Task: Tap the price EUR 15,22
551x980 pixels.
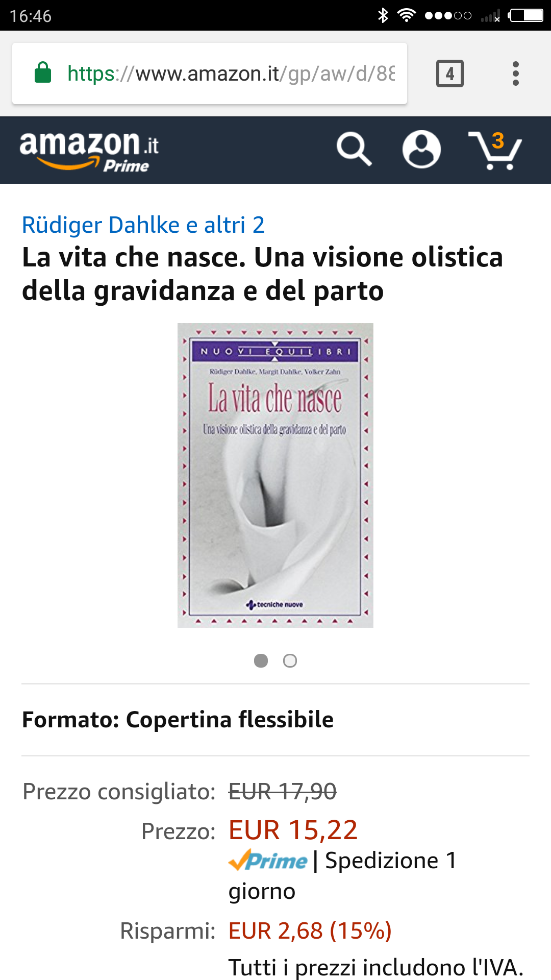Action: pos(293,830)
